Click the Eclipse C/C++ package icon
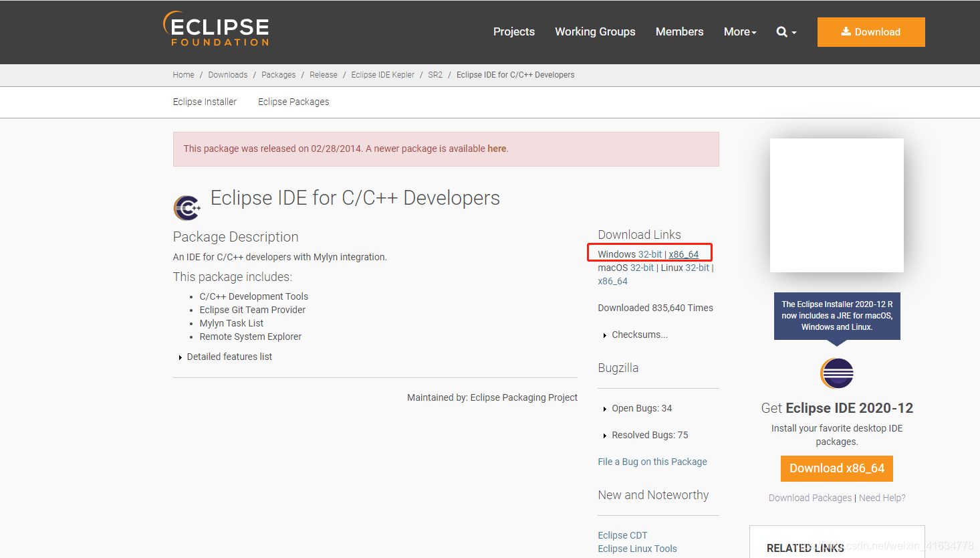Viewport: 980px width, 558px height. [187, 207]
